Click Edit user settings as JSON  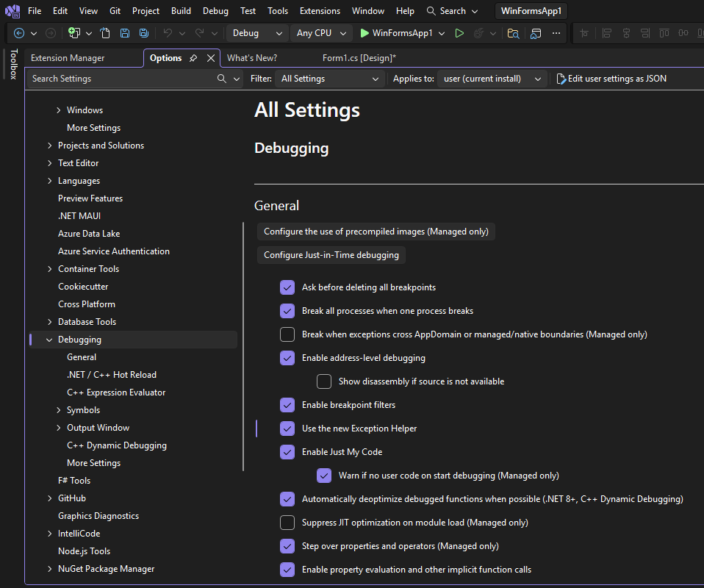(611, 79)
